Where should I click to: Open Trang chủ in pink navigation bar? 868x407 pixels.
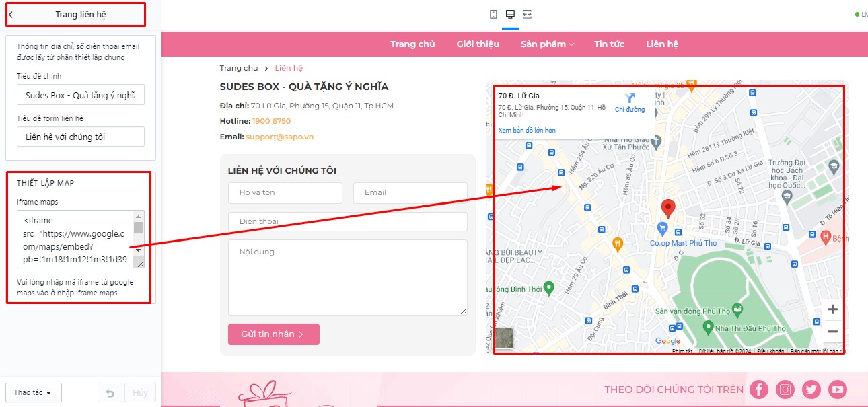[x=412, y=44]
